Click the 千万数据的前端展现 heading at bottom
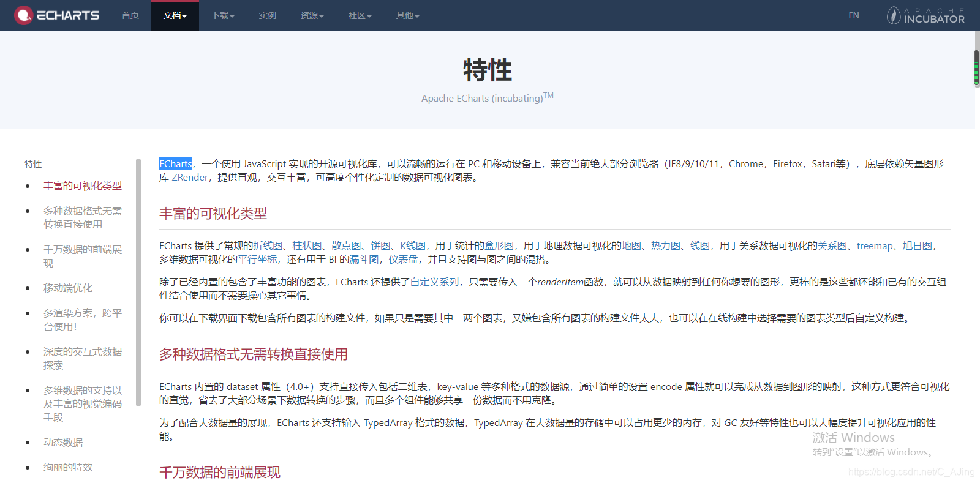Screen dimensions: 980x483 pos(220,472)
